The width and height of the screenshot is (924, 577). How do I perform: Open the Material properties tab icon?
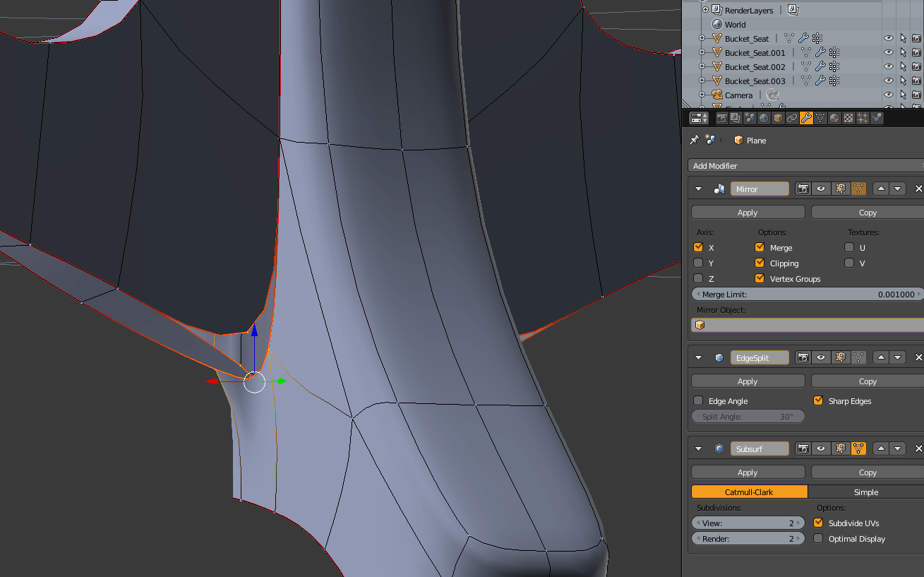[834, 118]
